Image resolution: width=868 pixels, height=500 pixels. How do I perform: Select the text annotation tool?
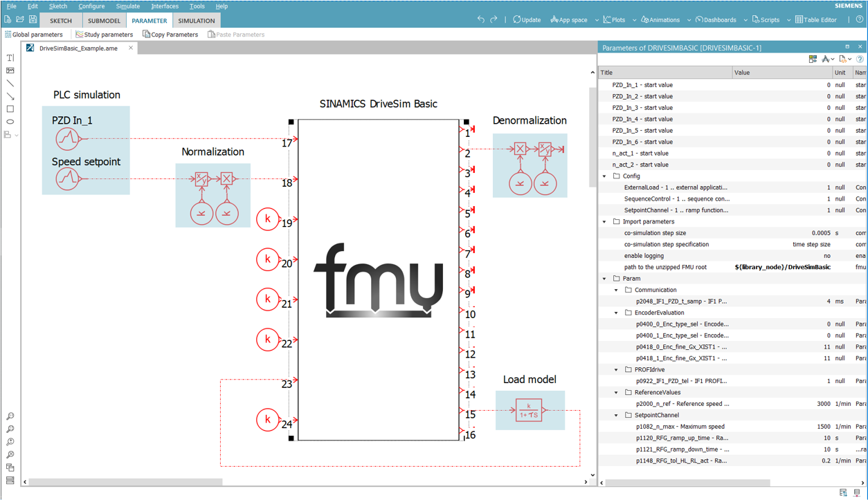(10, 58)
